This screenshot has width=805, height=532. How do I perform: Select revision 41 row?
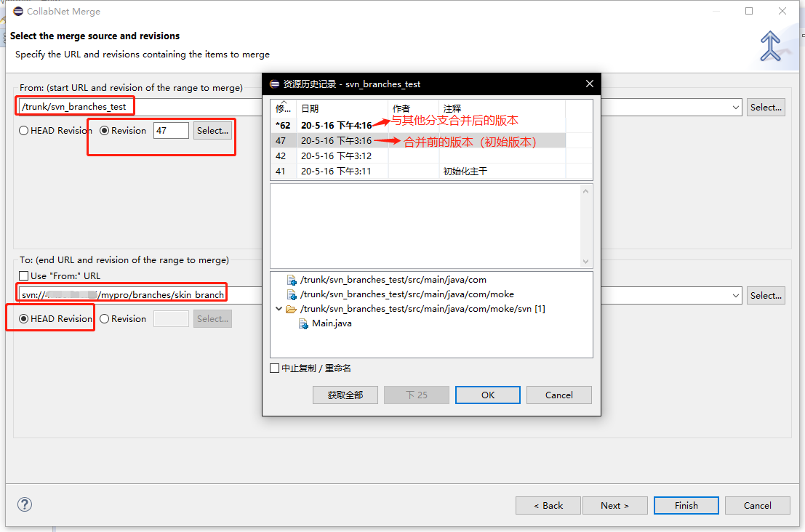(418, 172)
